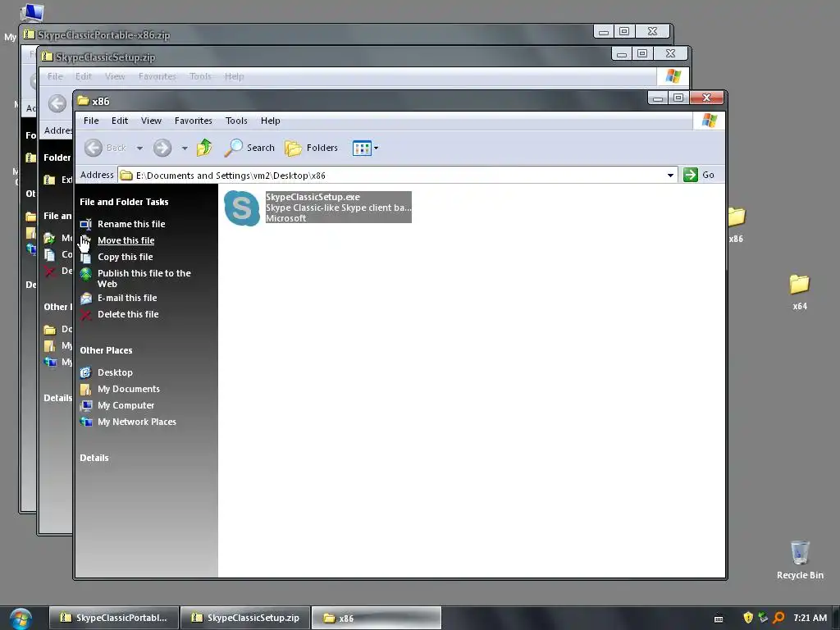Click the Rename this file icon

click(x=85, y=224)
